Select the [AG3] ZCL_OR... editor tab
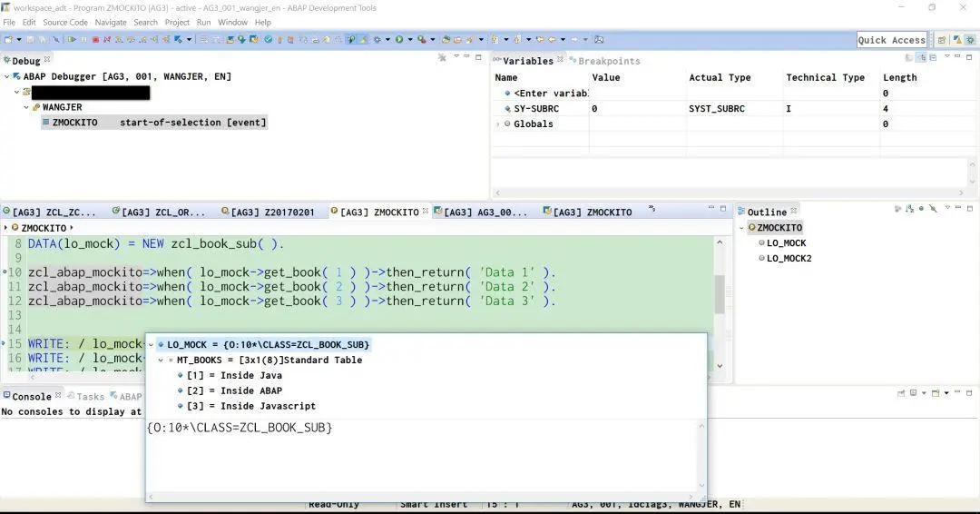980x514 pixels. pyautogui.click(x=159, y=212)
